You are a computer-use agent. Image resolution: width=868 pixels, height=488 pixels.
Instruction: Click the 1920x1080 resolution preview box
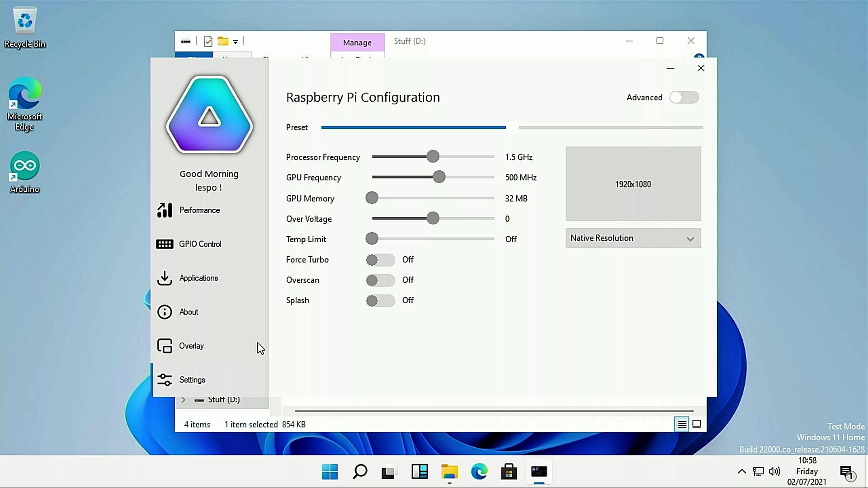(x=633, y=184)
